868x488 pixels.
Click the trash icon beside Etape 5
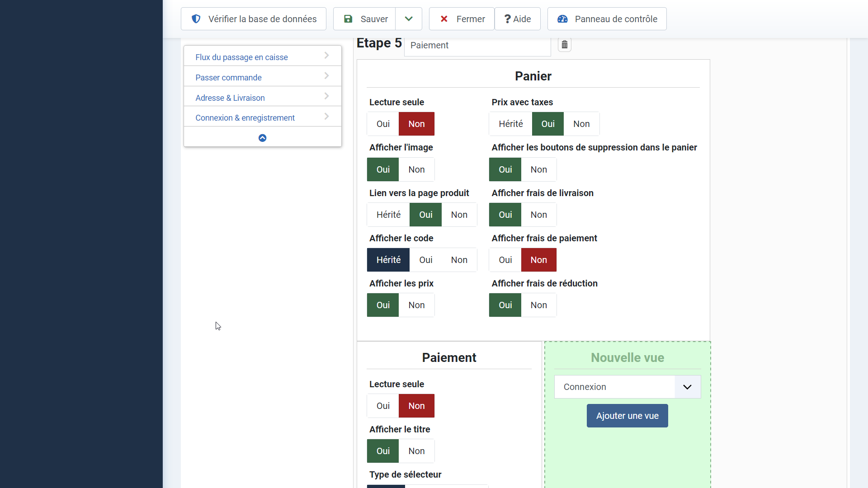tap(564, 45)
